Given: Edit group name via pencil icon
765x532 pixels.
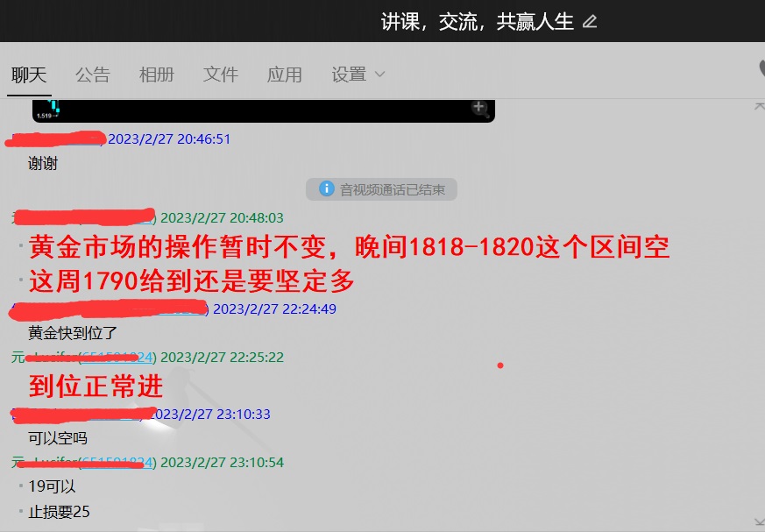Looking at the screenshot, I should point(589,21).
